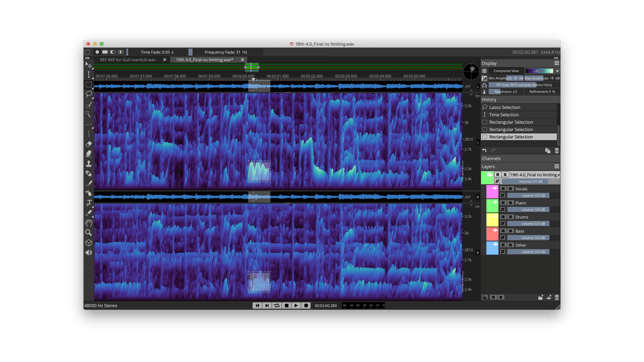Click the Drums layer yellow color swatch

pyautogui.click(x=492, y=219)
